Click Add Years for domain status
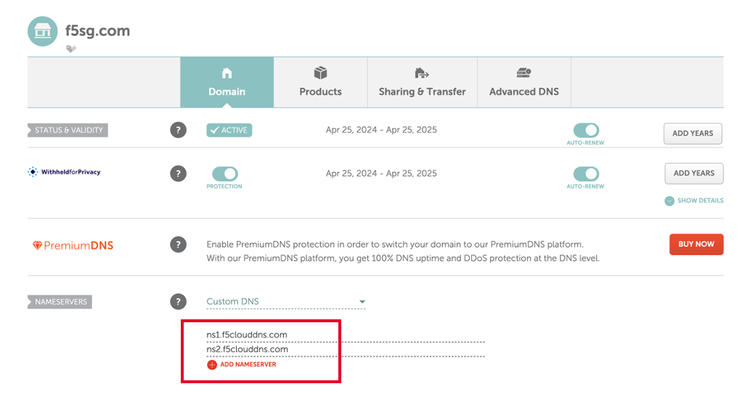 pyautogui.click(x=693, y=133)
